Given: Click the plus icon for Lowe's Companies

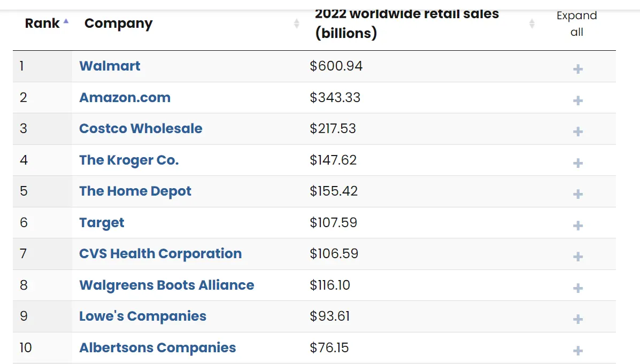Looking at the screenshot, I should (577, 319).
